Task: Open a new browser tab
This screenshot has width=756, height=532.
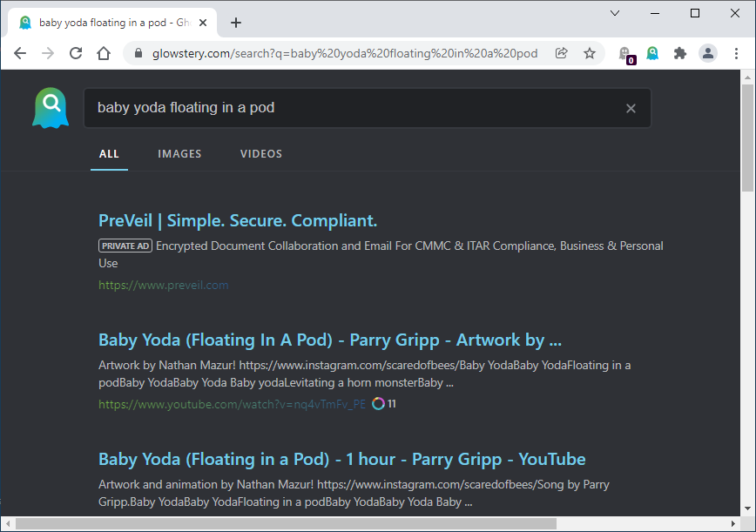Action: click(x=236, y=23)
